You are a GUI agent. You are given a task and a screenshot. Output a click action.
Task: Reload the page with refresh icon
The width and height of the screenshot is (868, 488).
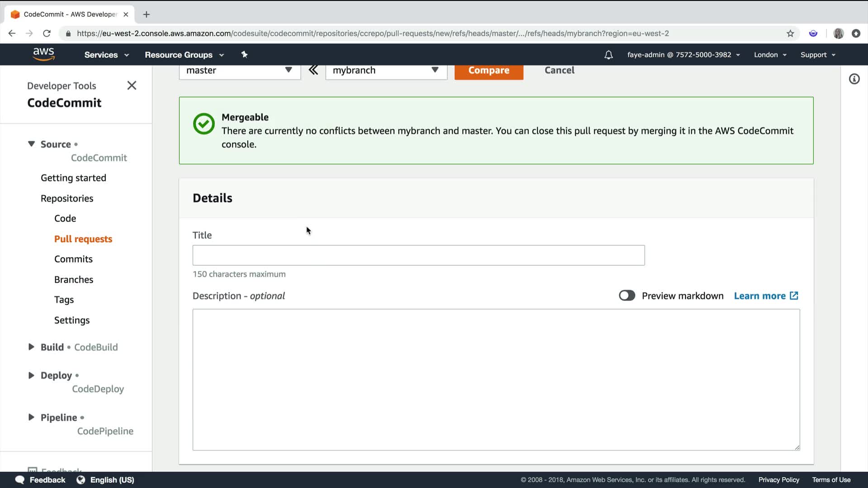(x=47, y=33)
